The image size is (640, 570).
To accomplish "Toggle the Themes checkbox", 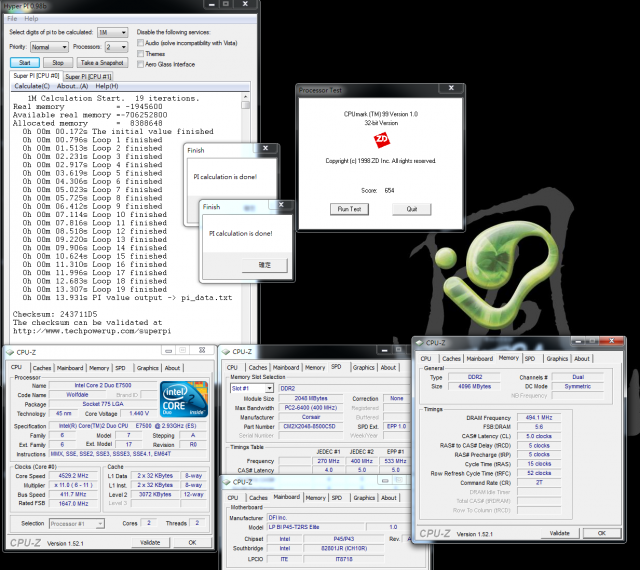I will 140,53.
